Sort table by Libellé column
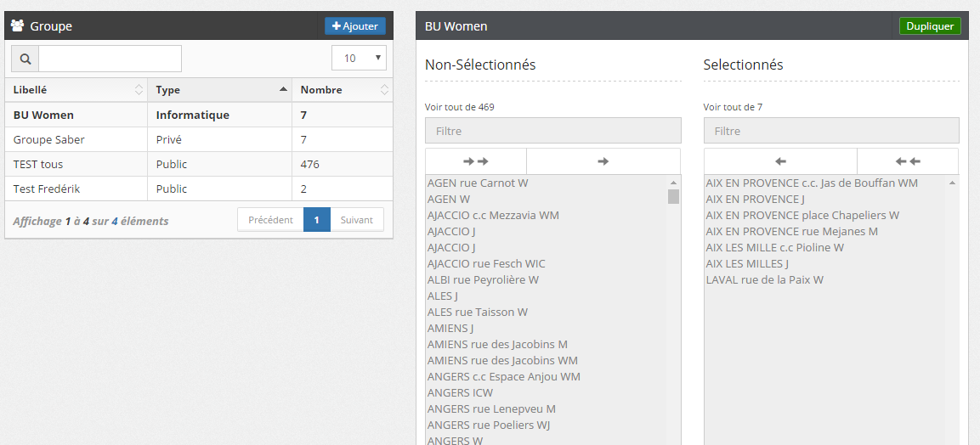This screenshot has width=980, height=445. coord(76,90)
